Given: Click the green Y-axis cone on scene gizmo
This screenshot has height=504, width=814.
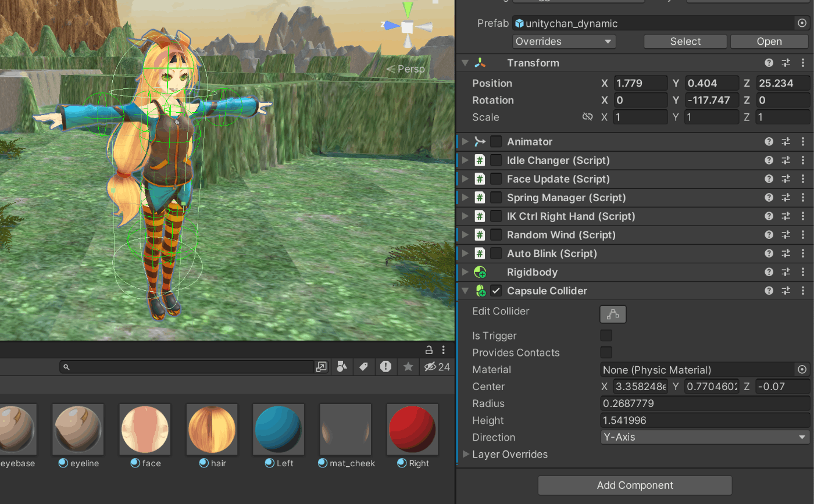Looking at the screenshot, I should 408,9.
